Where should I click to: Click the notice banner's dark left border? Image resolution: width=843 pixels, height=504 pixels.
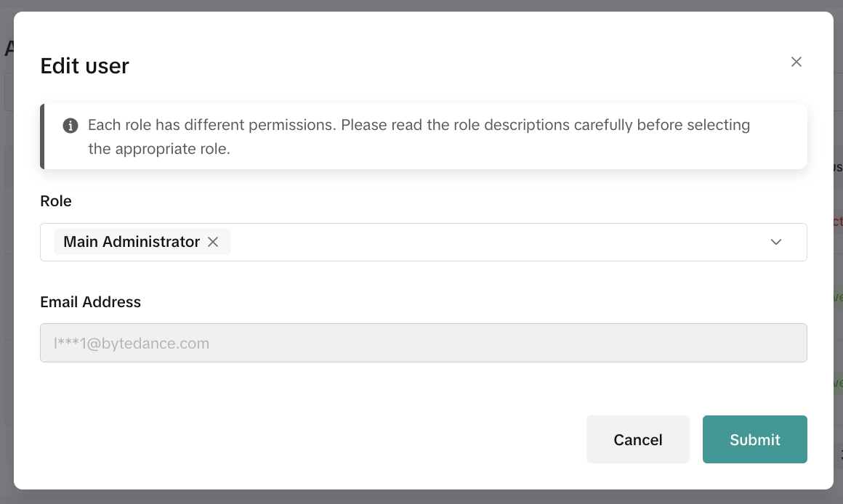pyautogui.click(x=42, y=137)
